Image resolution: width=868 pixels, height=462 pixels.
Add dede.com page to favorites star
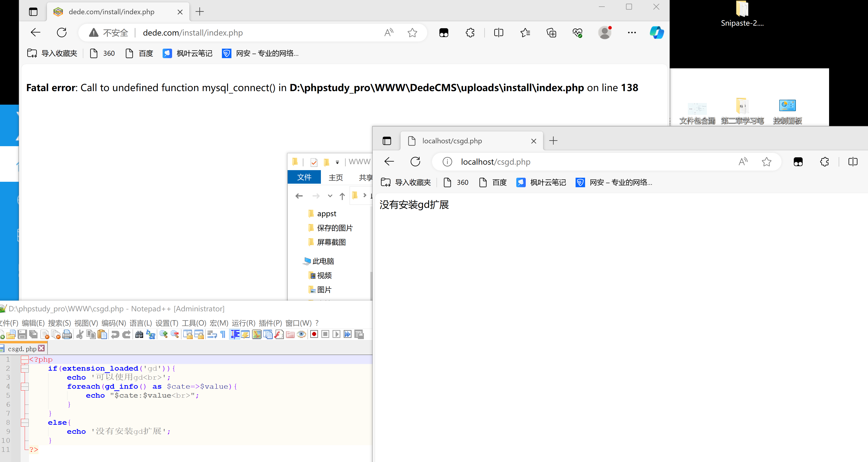coord(413,33)
